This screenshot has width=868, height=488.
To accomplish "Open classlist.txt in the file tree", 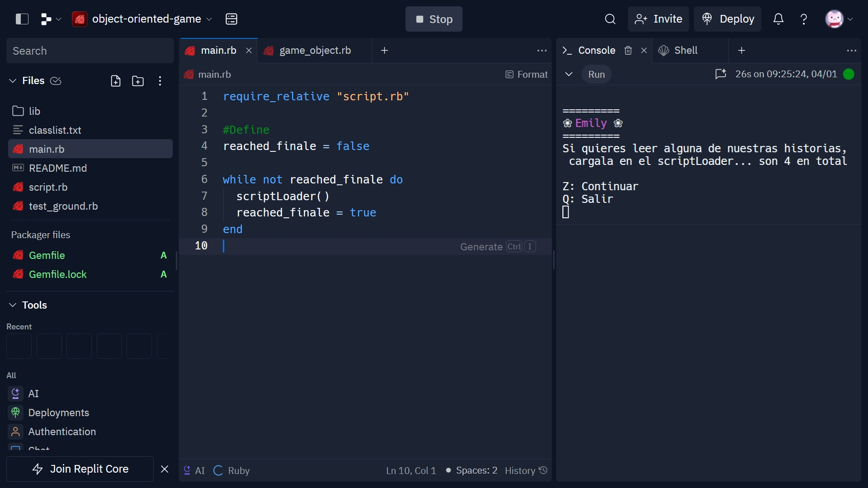I will click(90, 130).
